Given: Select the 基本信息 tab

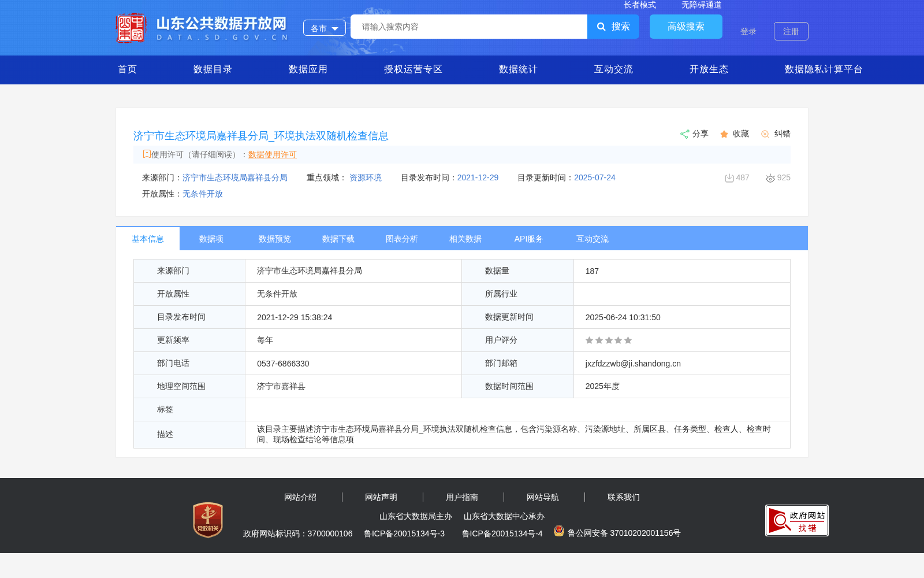Looking at the screenshot, I should click(148, 239).
